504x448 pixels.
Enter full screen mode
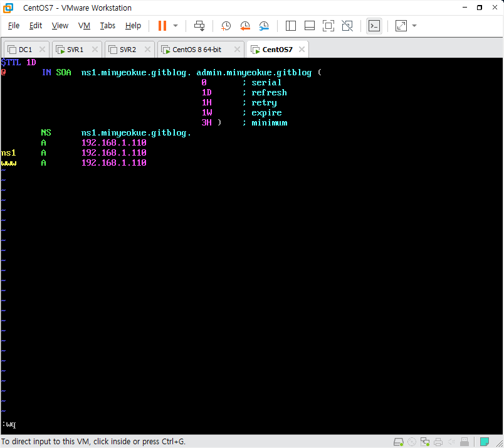point(328,26)
